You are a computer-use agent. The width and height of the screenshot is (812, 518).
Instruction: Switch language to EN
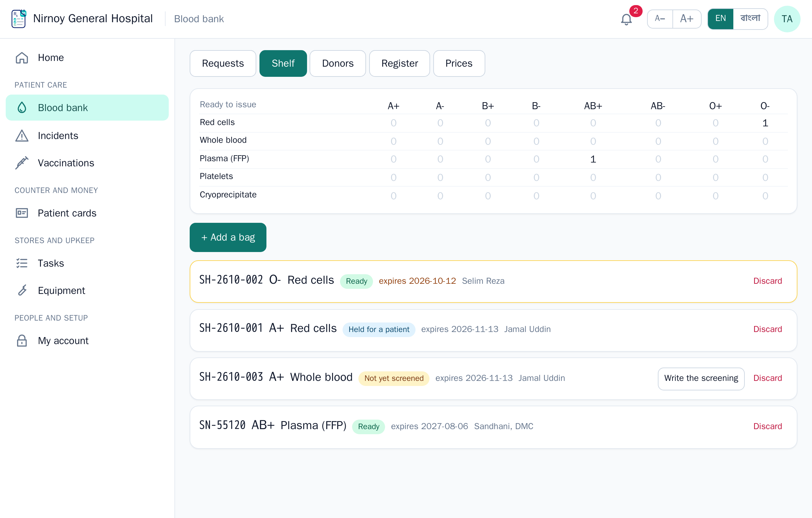point(720,18)
